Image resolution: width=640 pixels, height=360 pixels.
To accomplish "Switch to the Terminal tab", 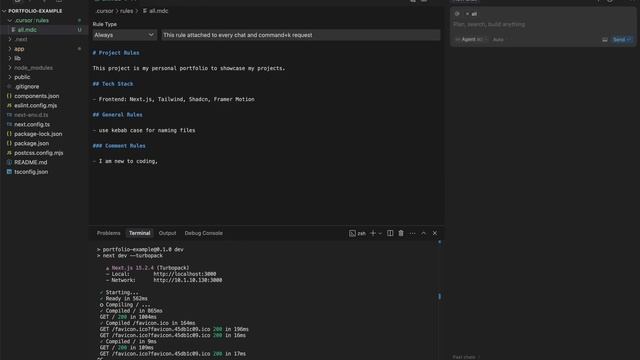I will pos(140,233).
